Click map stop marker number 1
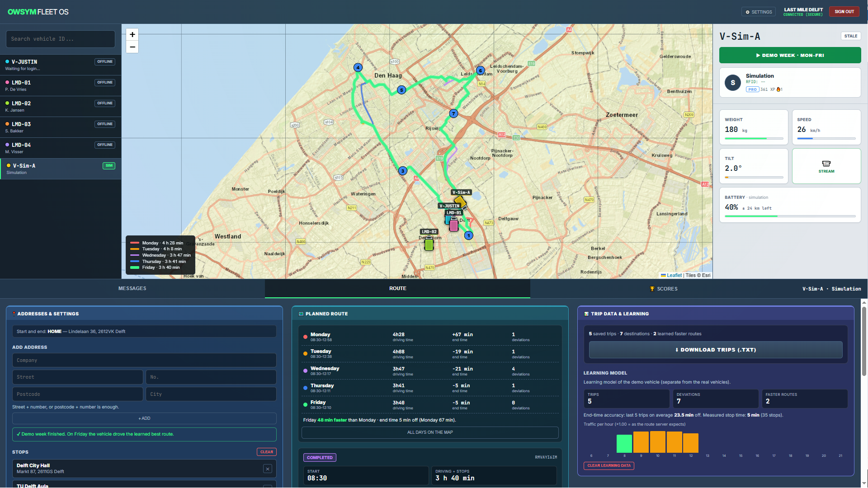Viewport: 868px width, 488px height. 469,235
